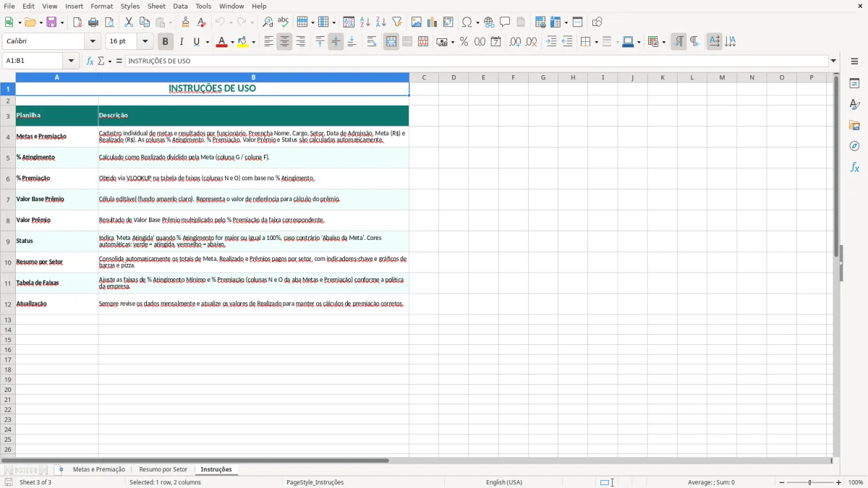
Task: Click the Clear Direct Formatting icon
Action: tap(202, 22)
